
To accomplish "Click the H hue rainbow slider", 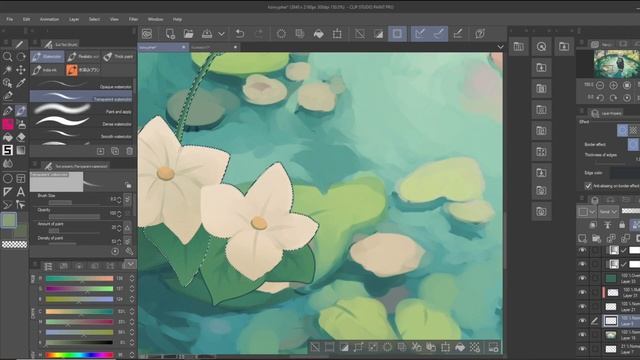I will click(x=79, y=355).
